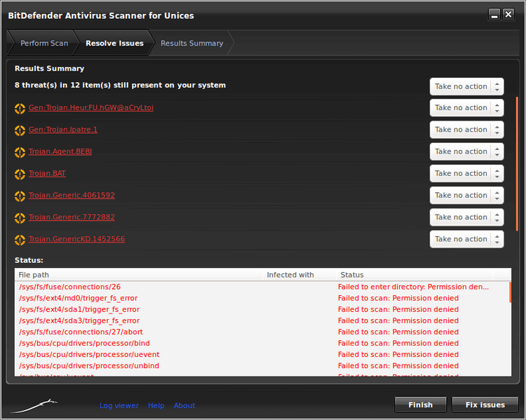
Task: Open action dropdown for Trojan.BAT
Action: click(x=466, y=173)
